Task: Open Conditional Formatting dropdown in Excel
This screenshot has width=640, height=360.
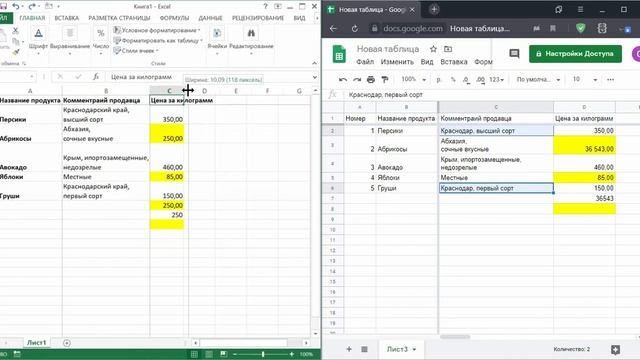Action: pos(158,30)
